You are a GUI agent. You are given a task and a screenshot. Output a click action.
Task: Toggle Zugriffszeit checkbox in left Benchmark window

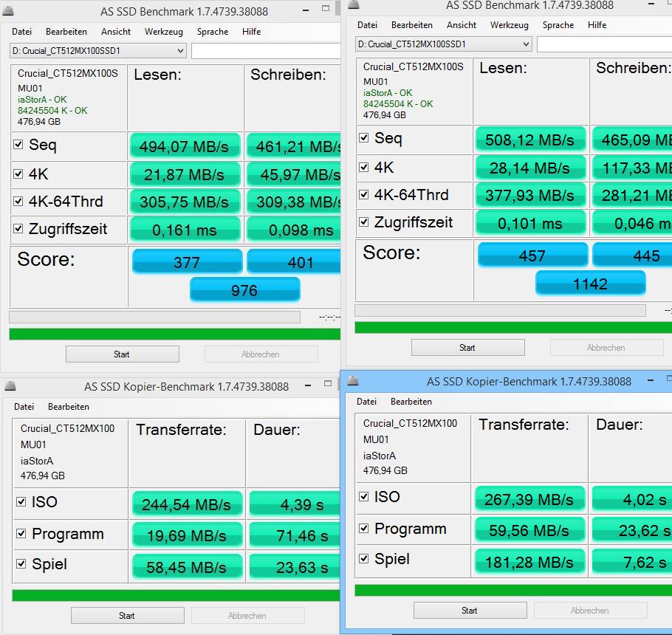[18, 228]
